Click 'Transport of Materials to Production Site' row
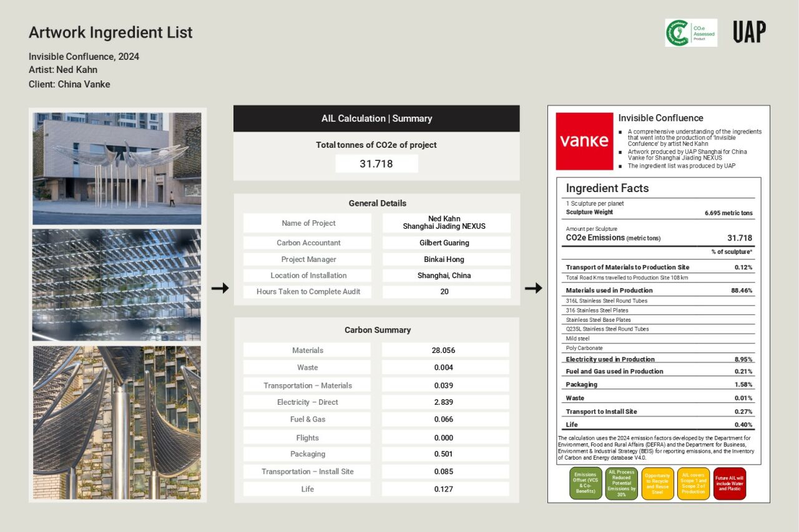The width and height of the screenshot is (799, 532). 659,268
